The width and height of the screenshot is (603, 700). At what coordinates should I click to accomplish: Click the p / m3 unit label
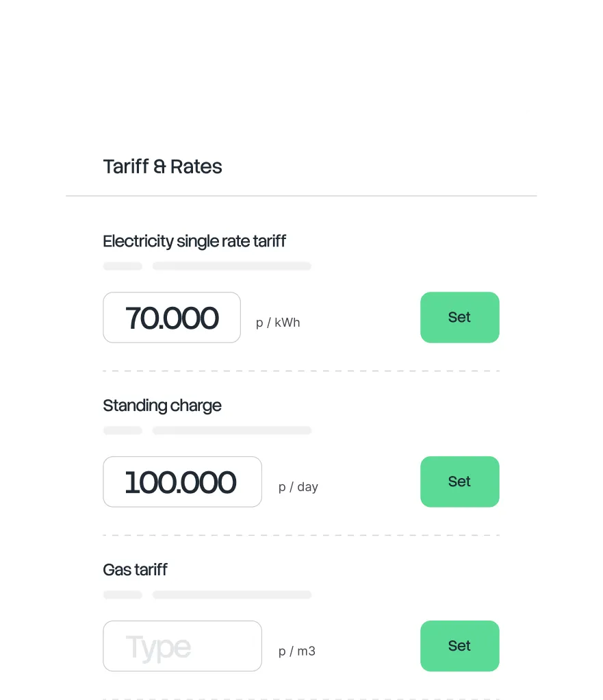click(x=296, y=651)
